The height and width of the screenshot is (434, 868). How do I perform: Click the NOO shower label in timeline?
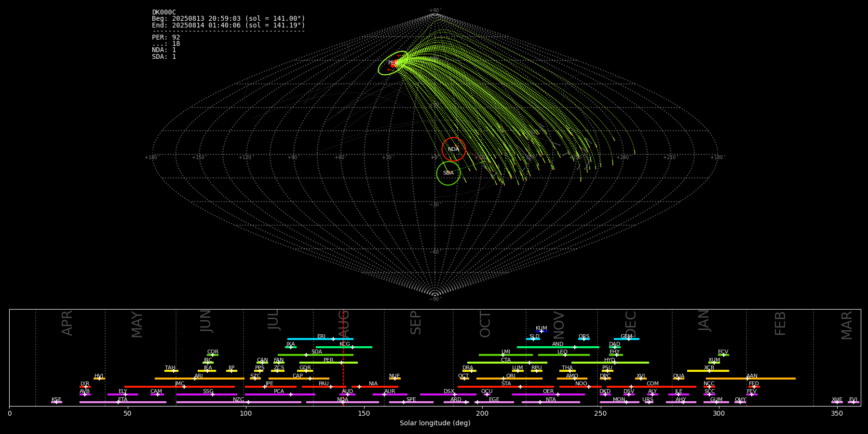[x=581, y=384]
